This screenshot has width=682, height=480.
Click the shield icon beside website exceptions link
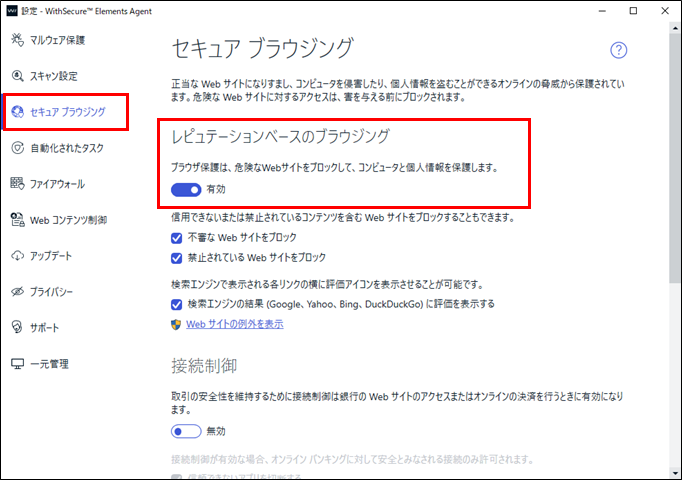(x=176, y=324)
